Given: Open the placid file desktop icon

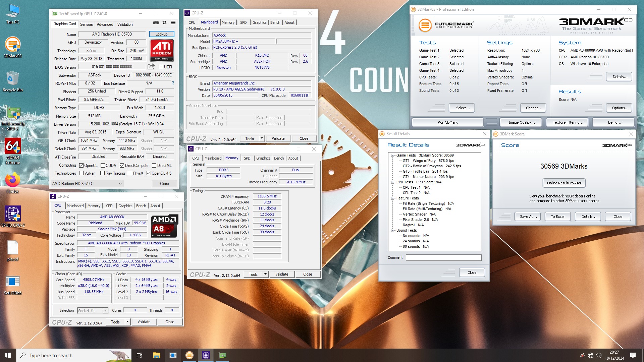Looking at the screenshot, I should point(13,251).
